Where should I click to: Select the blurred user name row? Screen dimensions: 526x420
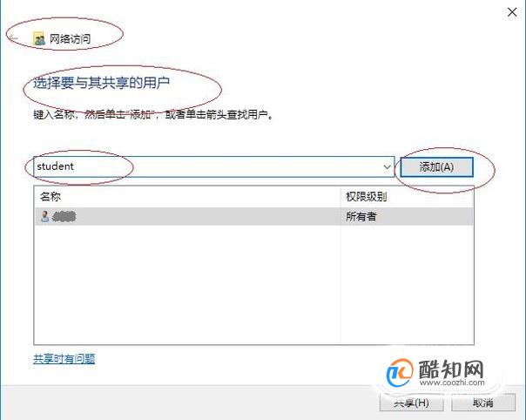click(x=254, y=217)
